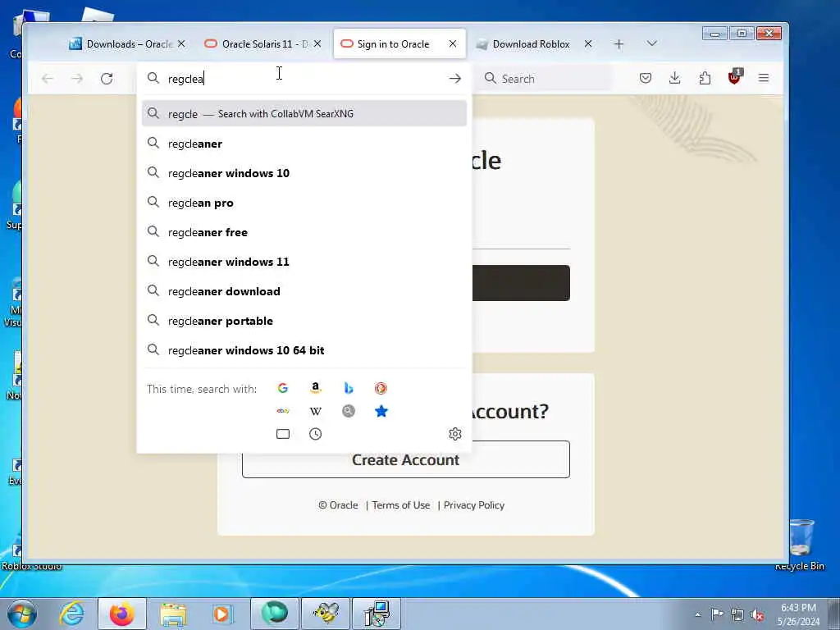Click into the address bar text field

[x=304, y=79]
